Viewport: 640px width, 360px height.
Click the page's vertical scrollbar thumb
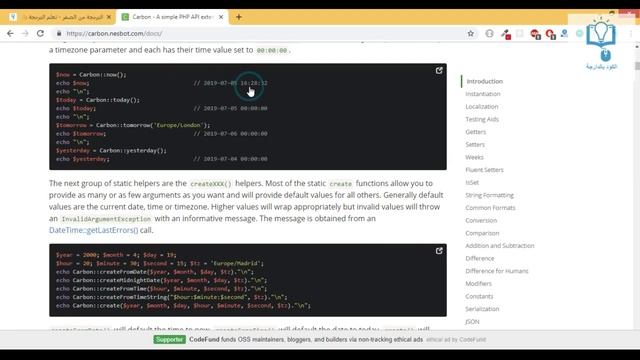(637, 66)
